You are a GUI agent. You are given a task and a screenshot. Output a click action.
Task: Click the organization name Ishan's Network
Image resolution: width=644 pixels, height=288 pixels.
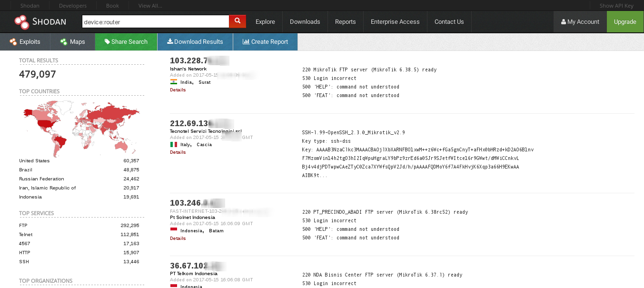pos(188,69)
